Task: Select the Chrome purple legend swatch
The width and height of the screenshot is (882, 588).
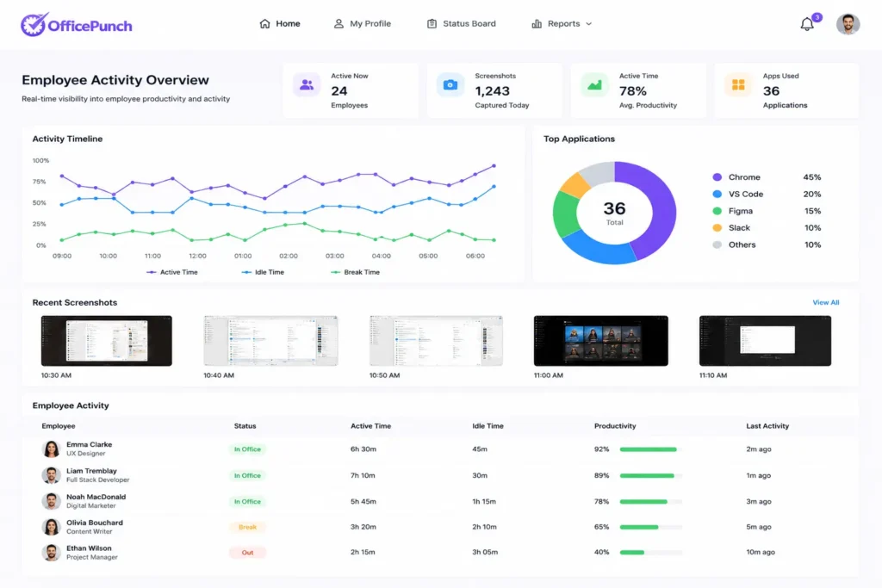Action: tap(717, 177)
